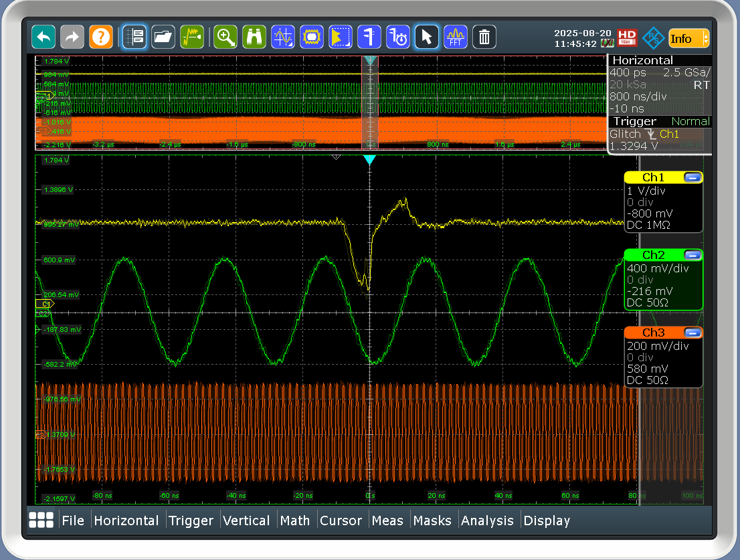Minimize the Ch1 signal box
740x560 pixels.
tap(692, 177)
